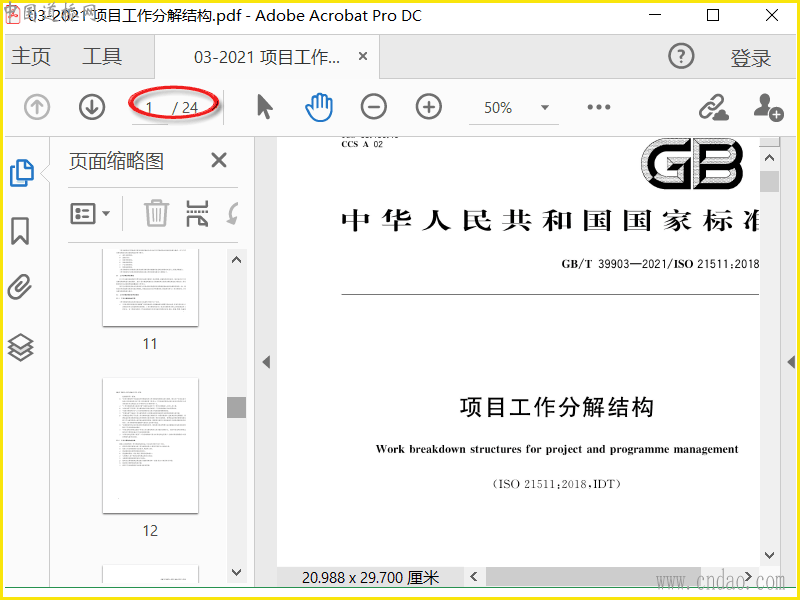
Task: Maximize the Acrobat window
Action: click(713, 15)
